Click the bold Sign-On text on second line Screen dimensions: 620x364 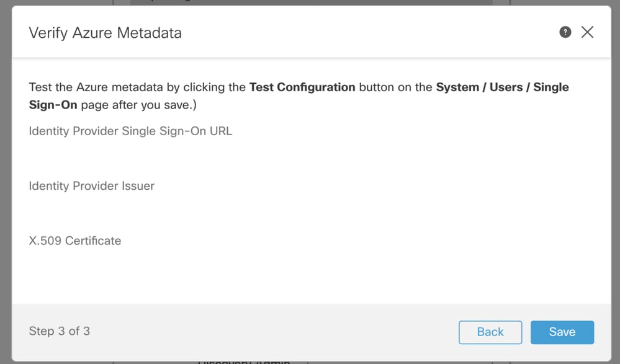click(53, 105)
